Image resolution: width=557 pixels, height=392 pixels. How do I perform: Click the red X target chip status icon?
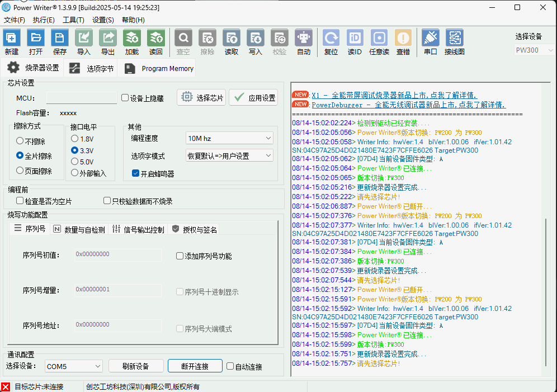point(6,386)
